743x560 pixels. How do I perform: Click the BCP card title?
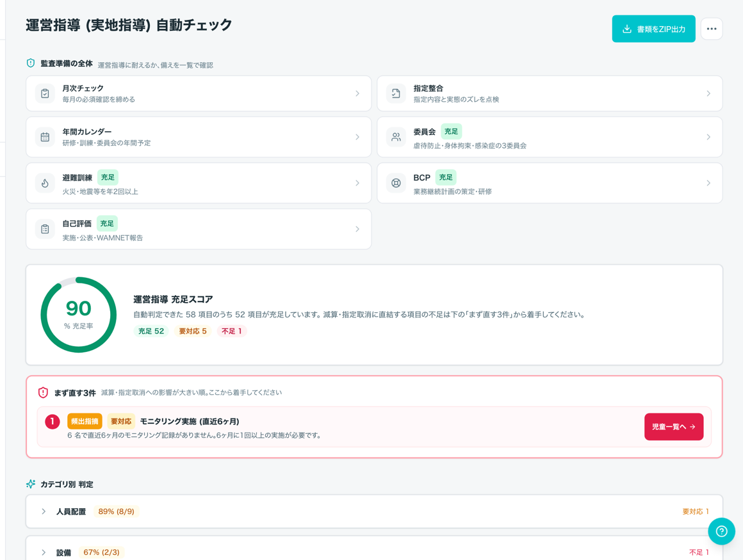[x=421, y=177]
